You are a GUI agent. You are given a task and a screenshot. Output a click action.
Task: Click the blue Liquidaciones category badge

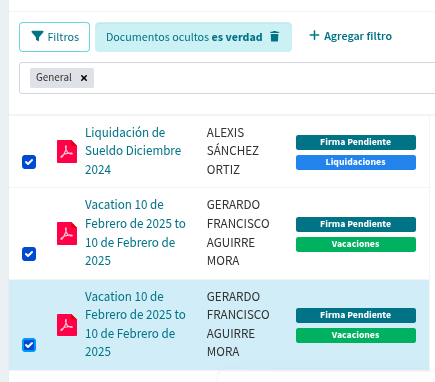356,162
